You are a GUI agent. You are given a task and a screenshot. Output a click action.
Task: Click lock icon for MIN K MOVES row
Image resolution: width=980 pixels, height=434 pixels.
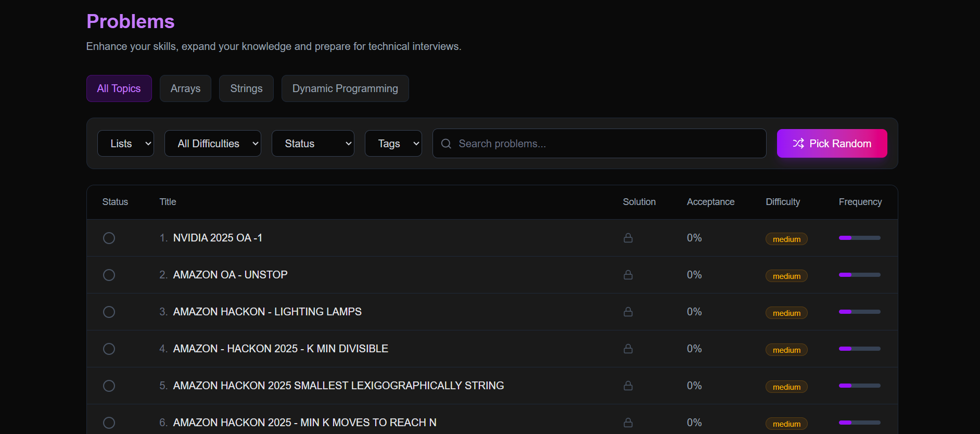[628, 423]
